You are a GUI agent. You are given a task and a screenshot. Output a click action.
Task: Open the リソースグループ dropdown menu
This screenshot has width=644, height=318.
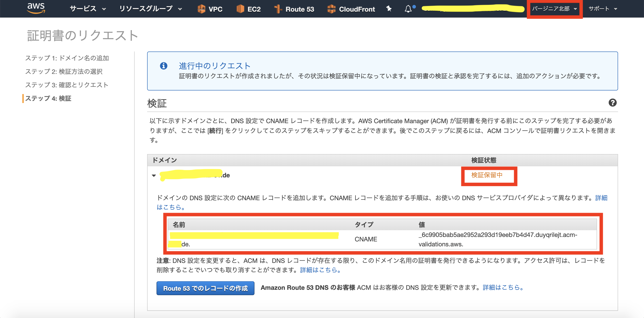pyautogui.click(x=150, y=9)
